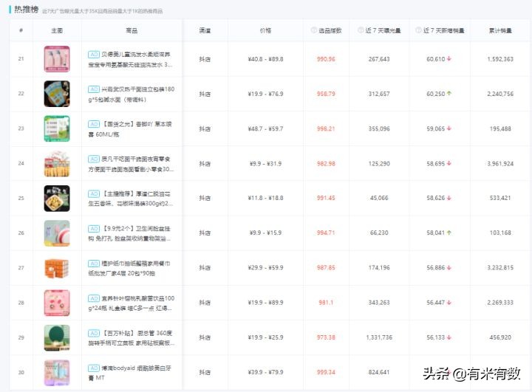The width and height of the screenshot is (532, 392).
Task: Open the row 21 children's shampoo product title
Action: point(131,59)
